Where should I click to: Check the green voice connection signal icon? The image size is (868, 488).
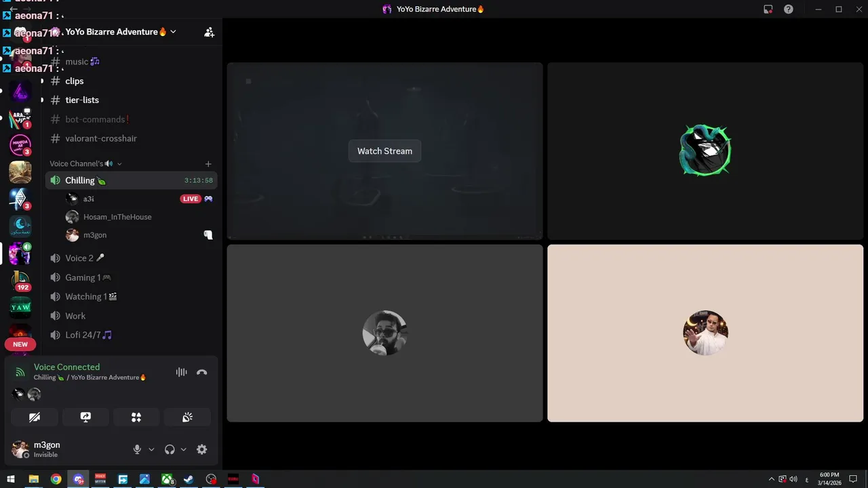[20, 372]
